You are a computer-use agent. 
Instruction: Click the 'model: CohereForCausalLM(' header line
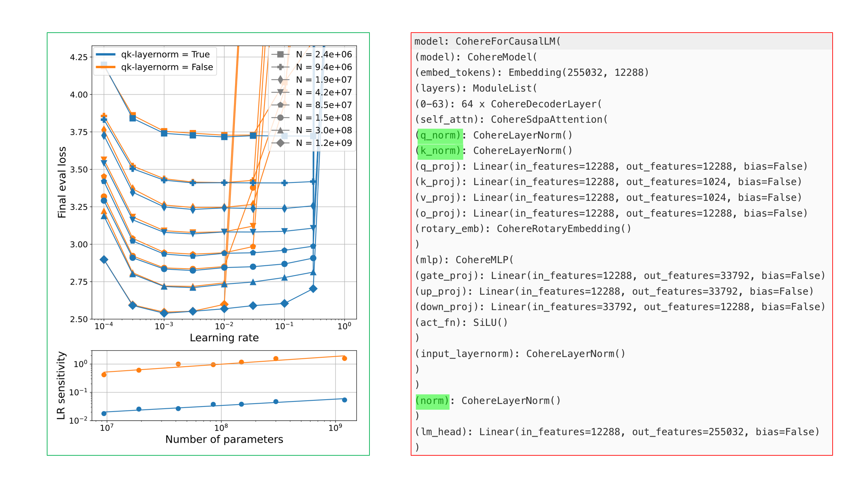487,41
